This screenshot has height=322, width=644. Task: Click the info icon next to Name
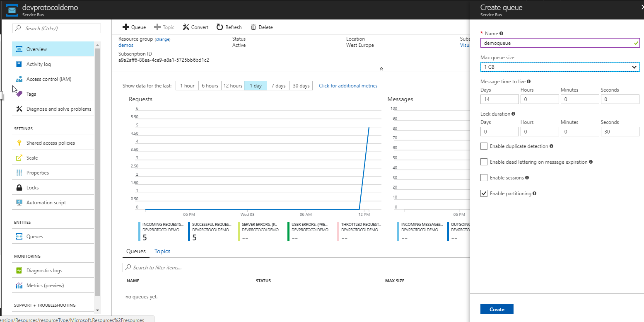pyautogui.click(x=502, y=34)
